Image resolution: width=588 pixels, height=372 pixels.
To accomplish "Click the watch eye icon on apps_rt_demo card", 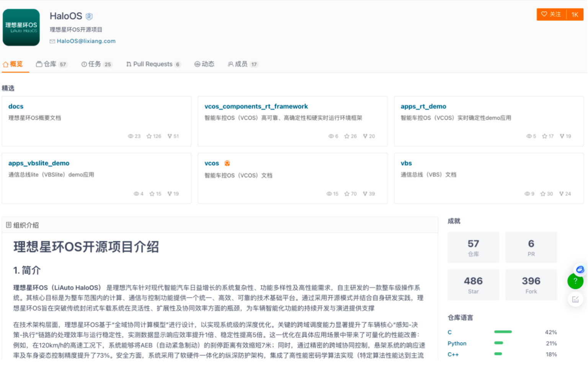I will coord(529,136).
